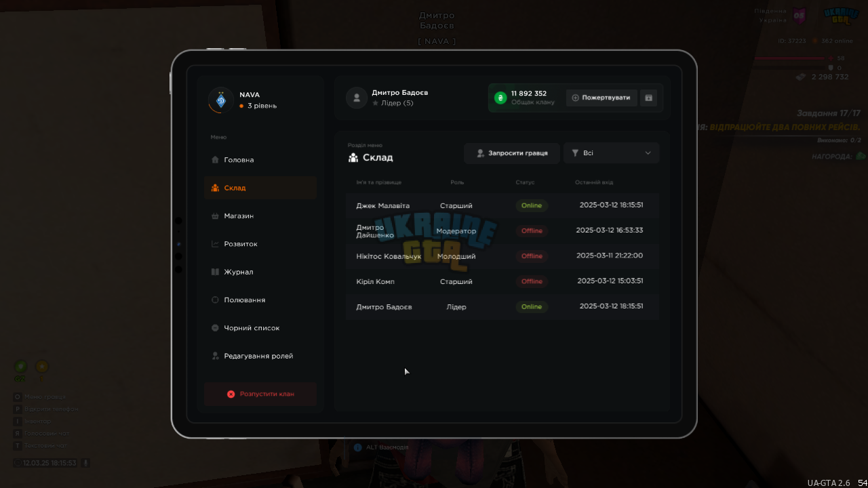Select the Дмитро Дайшенко member row
This screenshot has width=868, height=488.
tap(502, 230)
